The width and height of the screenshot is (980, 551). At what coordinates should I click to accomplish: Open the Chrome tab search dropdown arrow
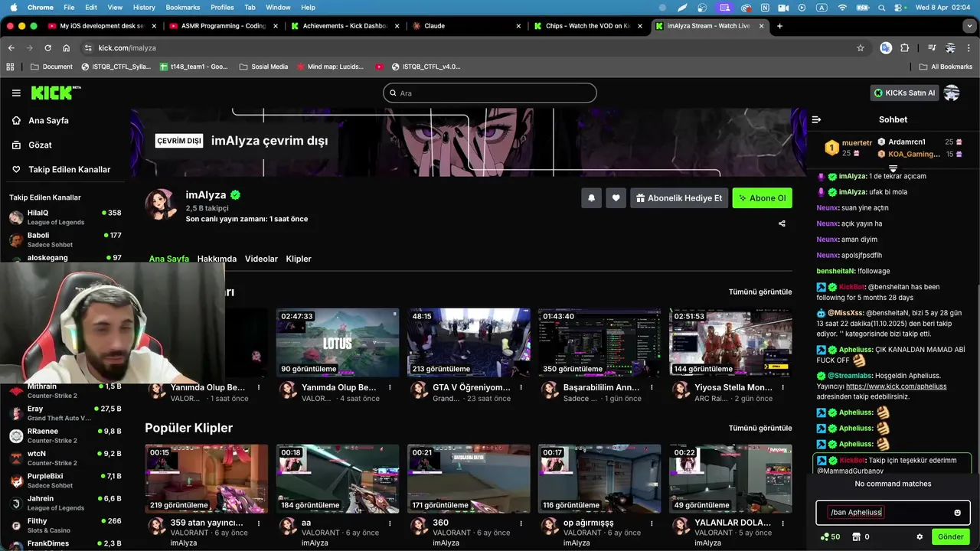(x=969, y=26)
